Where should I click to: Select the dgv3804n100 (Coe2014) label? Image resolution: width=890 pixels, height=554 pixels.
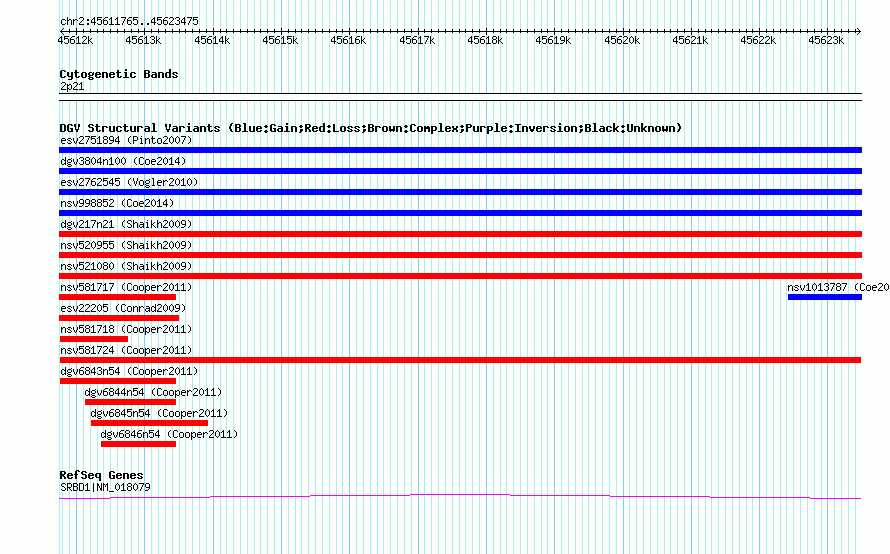coord(123,161)
